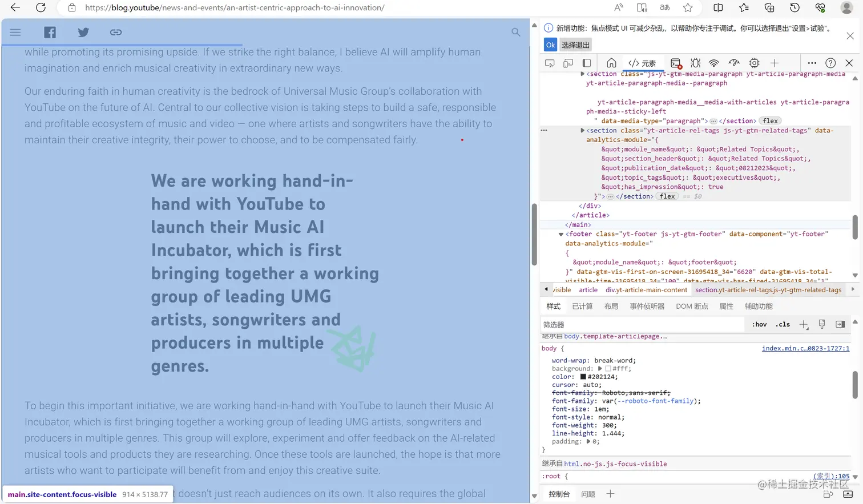Screen dimensions: 863x504
Task: Expand collapsed content of rel-tags section ellipsis
Action: coord(610,196)
